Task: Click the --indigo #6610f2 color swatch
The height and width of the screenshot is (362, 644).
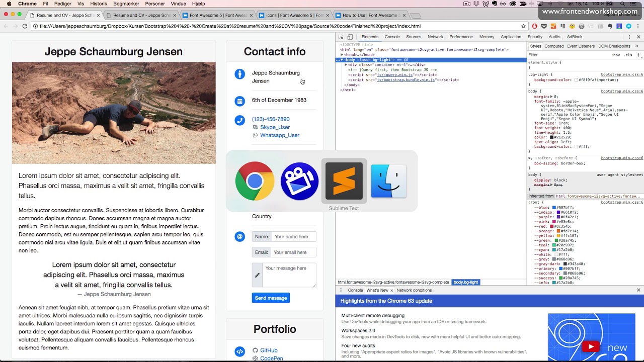Action: [x=558, y=212]
